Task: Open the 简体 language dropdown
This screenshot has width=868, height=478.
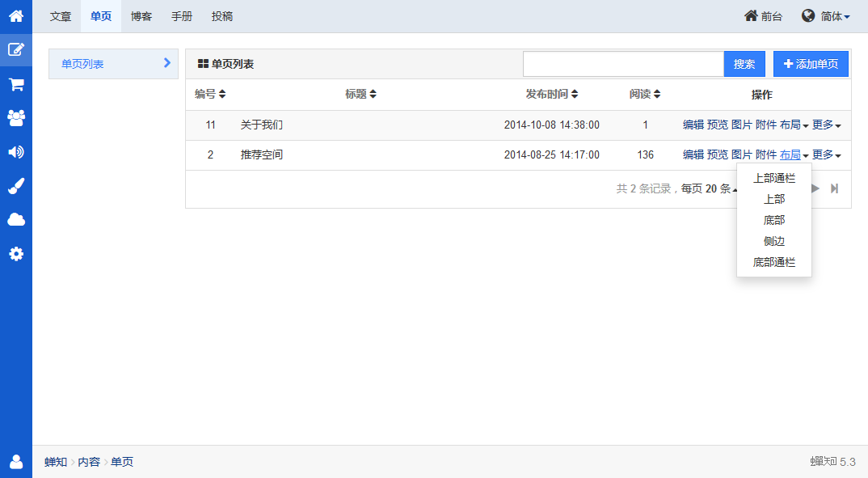Action: tap(825, 17)
